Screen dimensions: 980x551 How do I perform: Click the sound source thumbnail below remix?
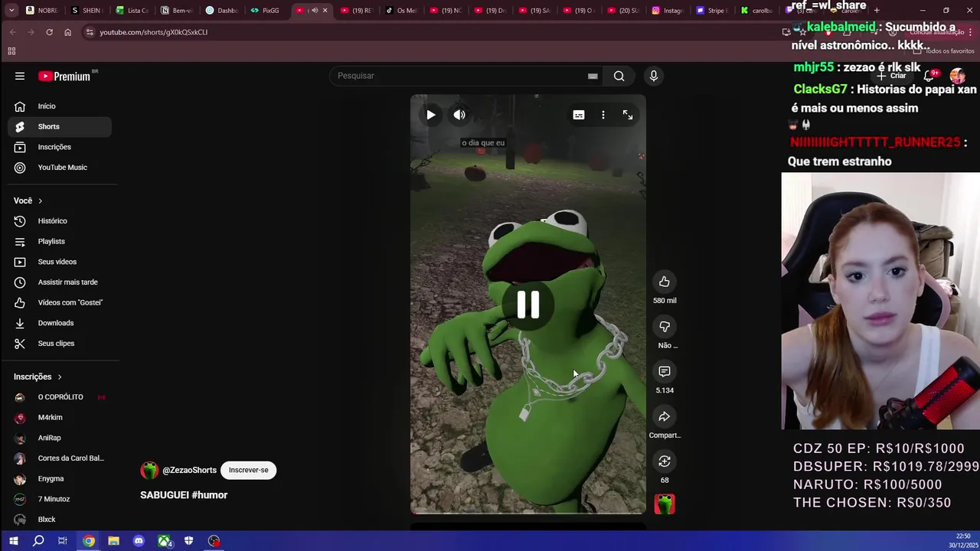(x=665, y=504)
